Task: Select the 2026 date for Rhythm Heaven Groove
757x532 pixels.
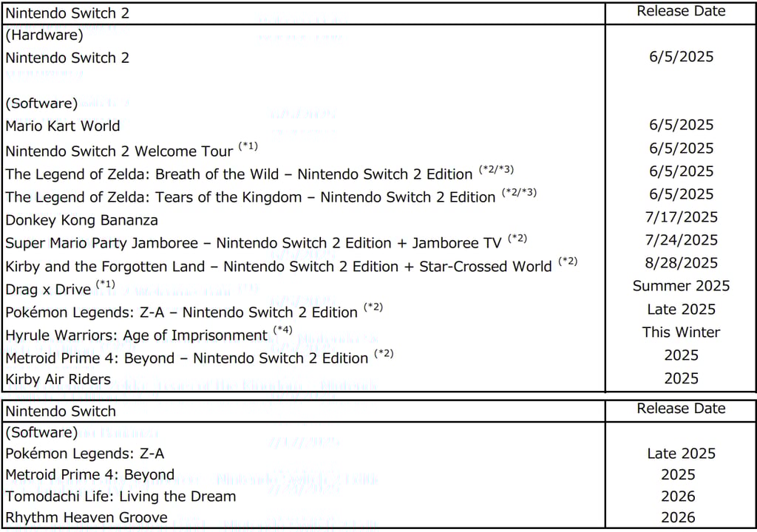Action: (679, 517)
